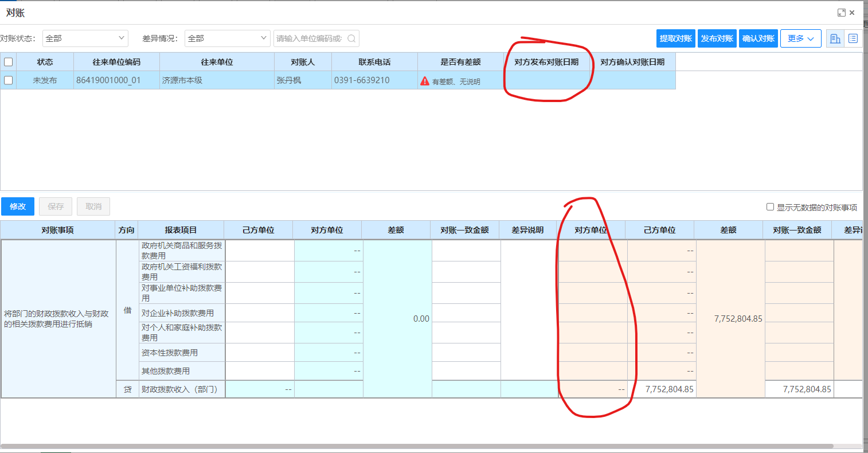The image size is (868, 453).
Task: Click the 对方发布对账日期 column header
Action: 547,62
